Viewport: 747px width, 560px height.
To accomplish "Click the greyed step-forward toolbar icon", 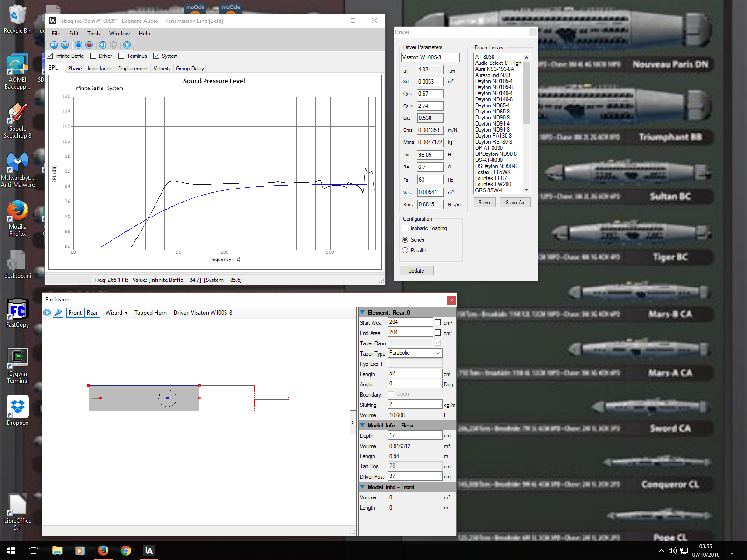I will pos(113,45).
